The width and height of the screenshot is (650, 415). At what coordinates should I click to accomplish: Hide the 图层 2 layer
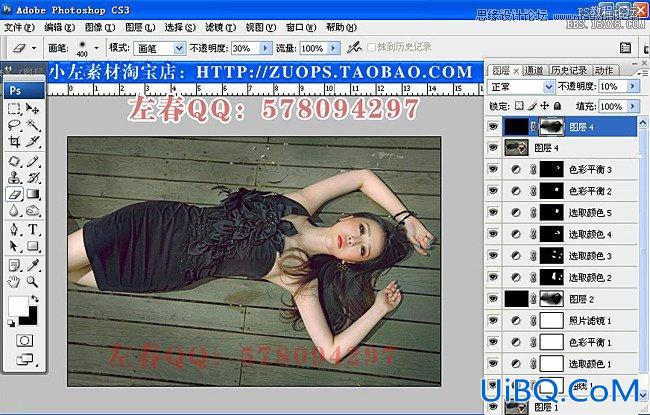click(493, 299)
